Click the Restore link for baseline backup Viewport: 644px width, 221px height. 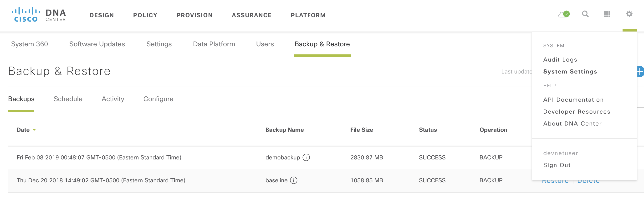[x=555, y=180]
